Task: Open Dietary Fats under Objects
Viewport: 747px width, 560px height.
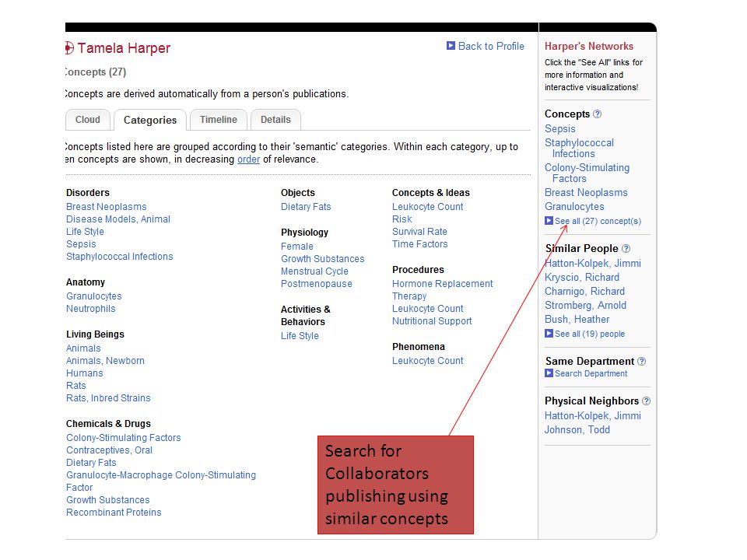Action: [306, 207]
